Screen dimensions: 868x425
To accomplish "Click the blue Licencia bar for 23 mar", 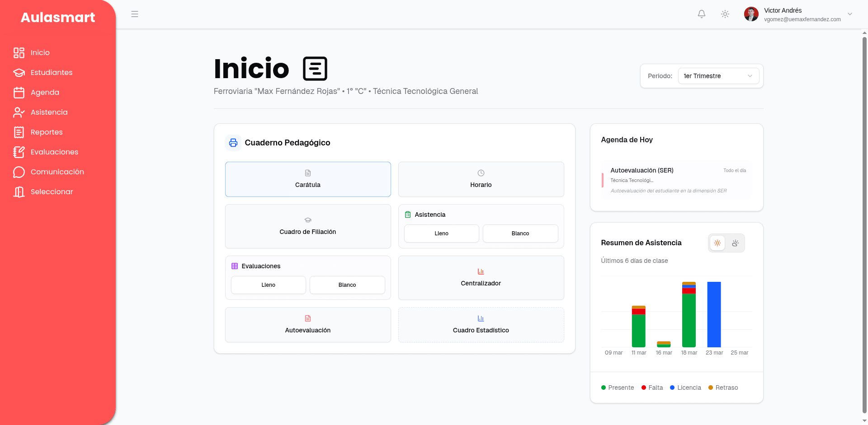I will [x=714, y=314].
